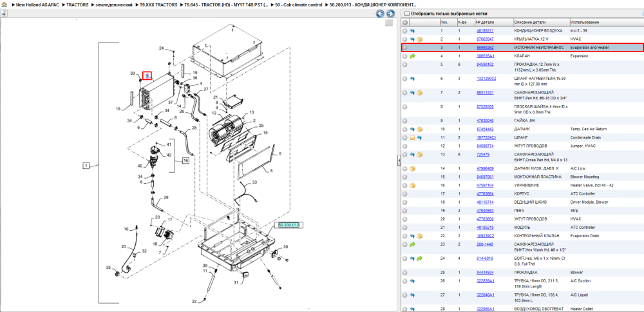Open blue arrow icon for part 87663947

(412, 39)
